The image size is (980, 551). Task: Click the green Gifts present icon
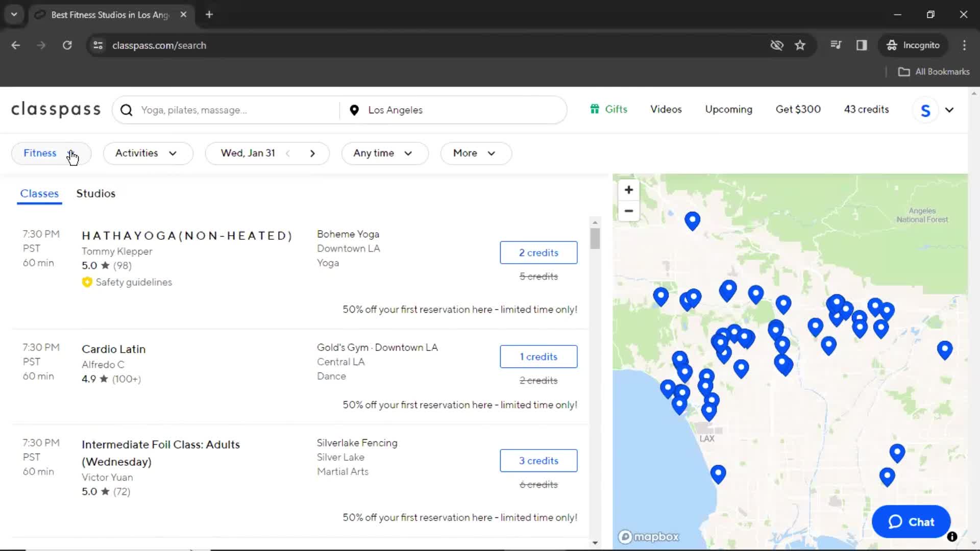595,109
